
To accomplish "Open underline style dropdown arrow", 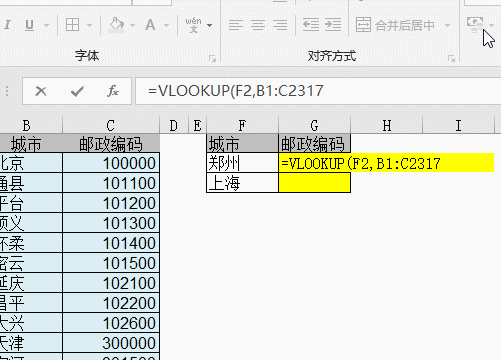I will [x=46, y=25].
